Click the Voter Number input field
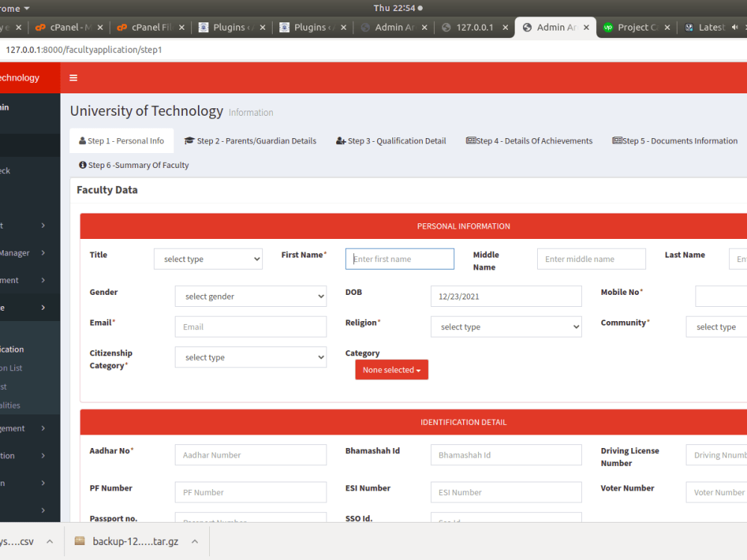 (x=716, y=492)
